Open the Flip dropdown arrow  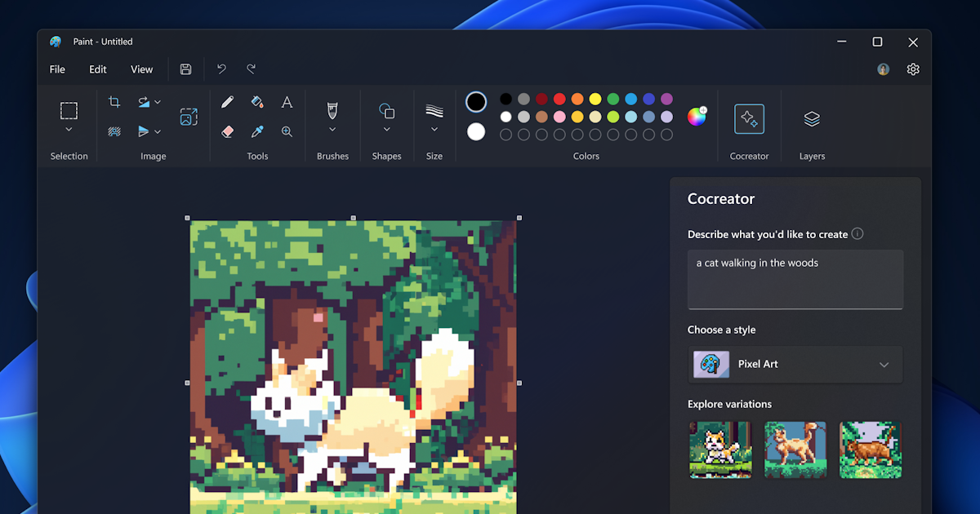pos(158,131)
